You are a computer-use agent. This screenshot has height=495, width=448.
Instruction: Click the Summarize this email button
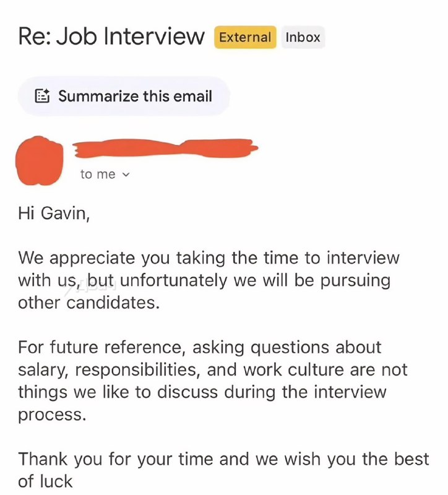point(124,96)
